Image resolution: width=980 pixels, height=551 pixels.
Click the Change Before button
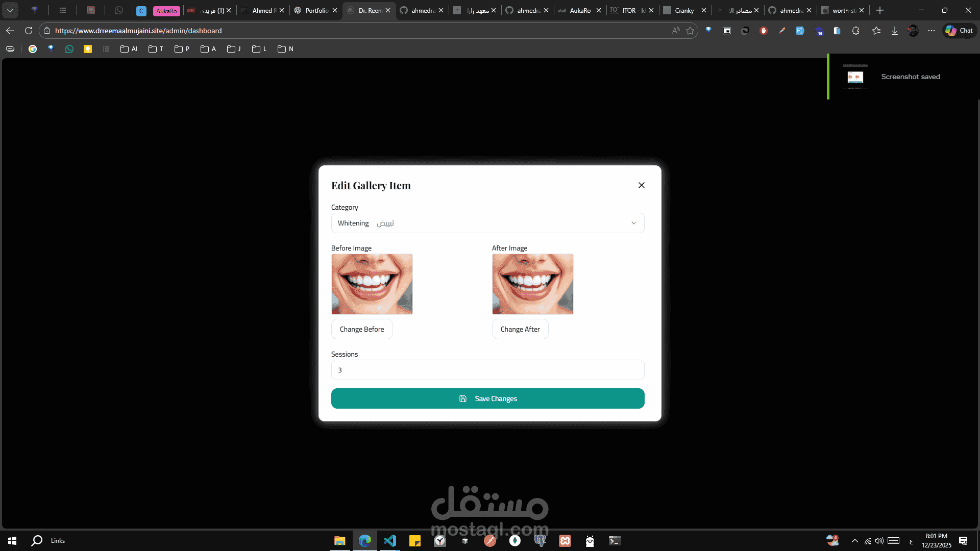click(361, 329)
